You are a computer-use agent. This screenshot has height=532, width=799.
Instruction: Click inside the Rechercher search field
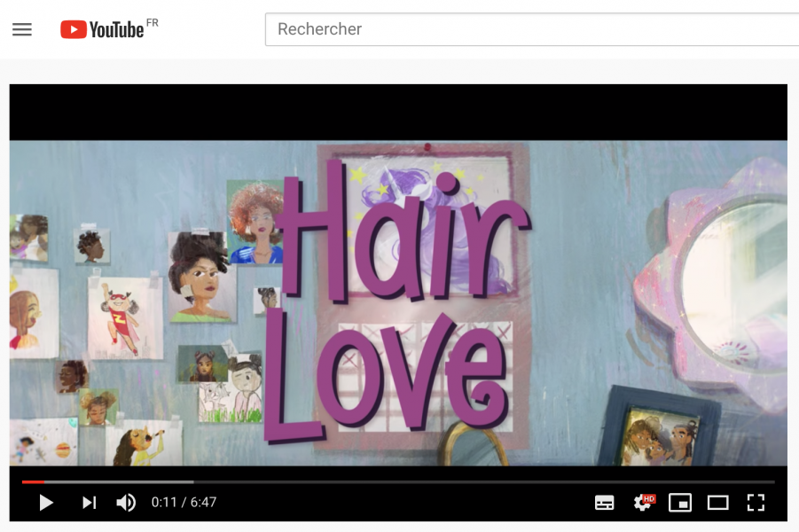[x=532, y=29]
